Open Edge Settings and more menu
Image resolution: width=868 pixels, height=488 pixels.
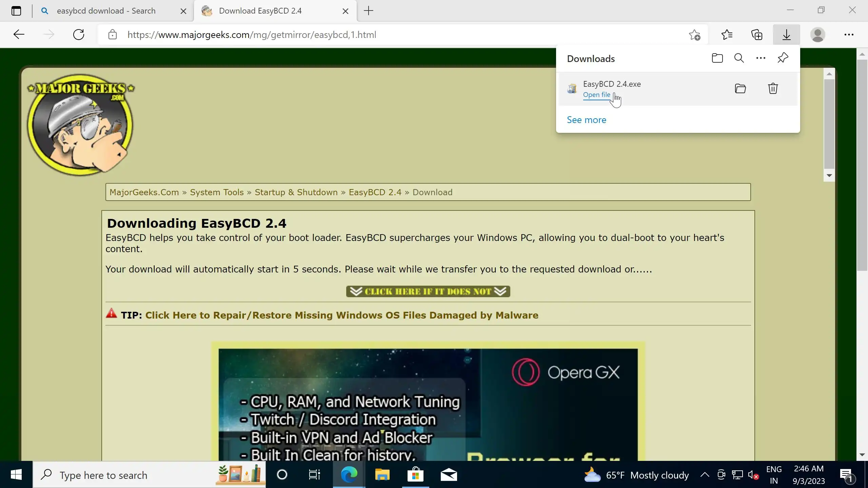849,35
